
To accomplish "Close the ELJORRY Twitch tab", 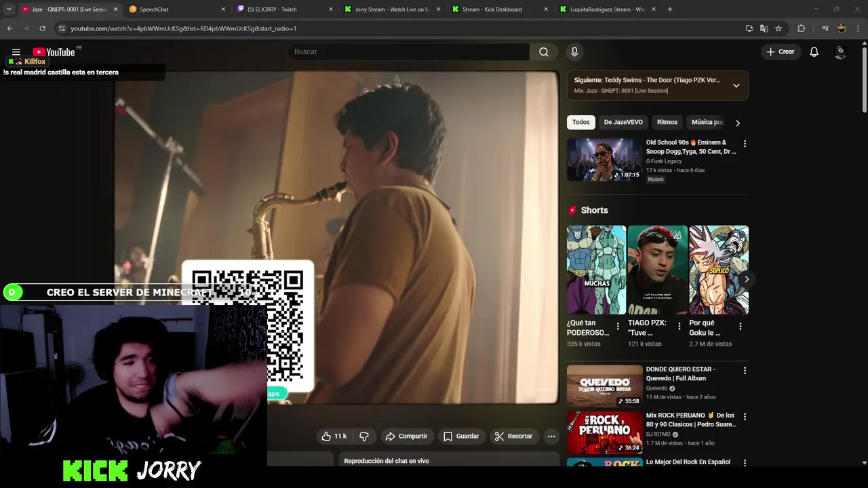I will click(x=331, y=9).
